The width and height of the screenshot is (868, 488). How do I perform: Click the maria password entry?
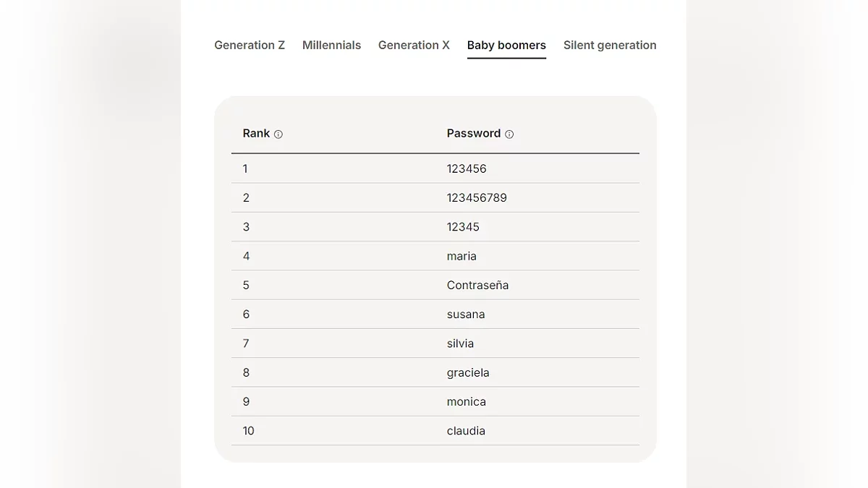461,256
